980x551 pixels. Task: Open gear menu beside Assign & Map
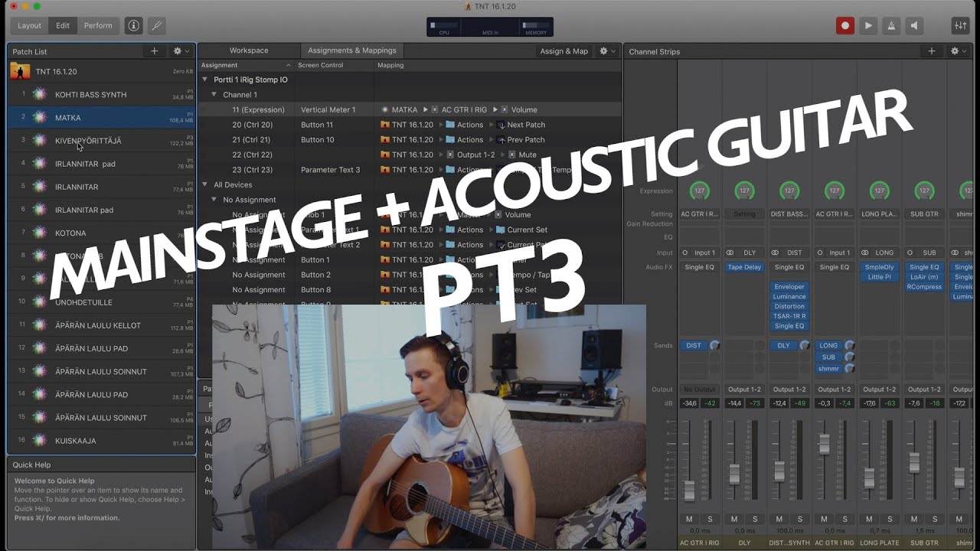click(x=607, y=51)
